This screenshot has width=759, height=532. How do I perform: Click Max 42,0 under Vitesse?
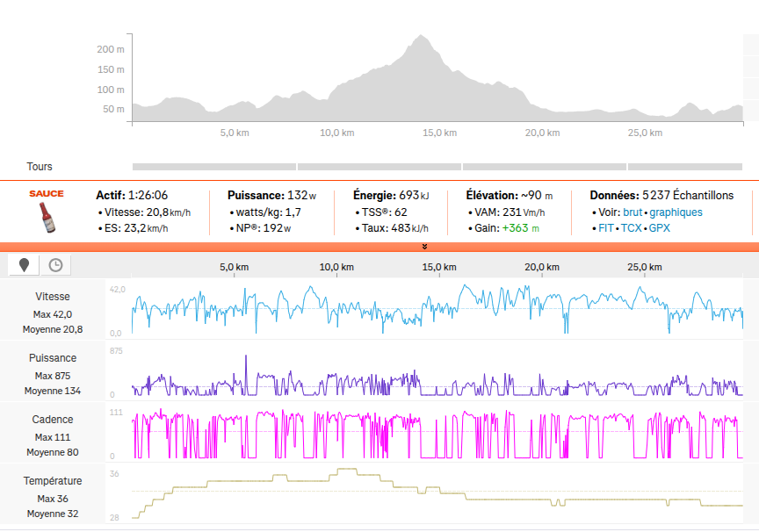pyautogui.click(x=53, y=314)
